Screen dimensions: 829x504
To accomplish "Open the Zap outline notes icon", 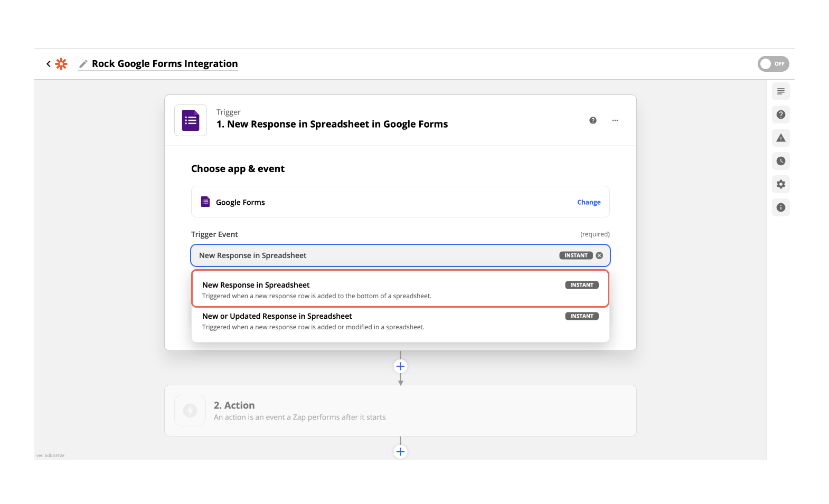I will point(780,91).
